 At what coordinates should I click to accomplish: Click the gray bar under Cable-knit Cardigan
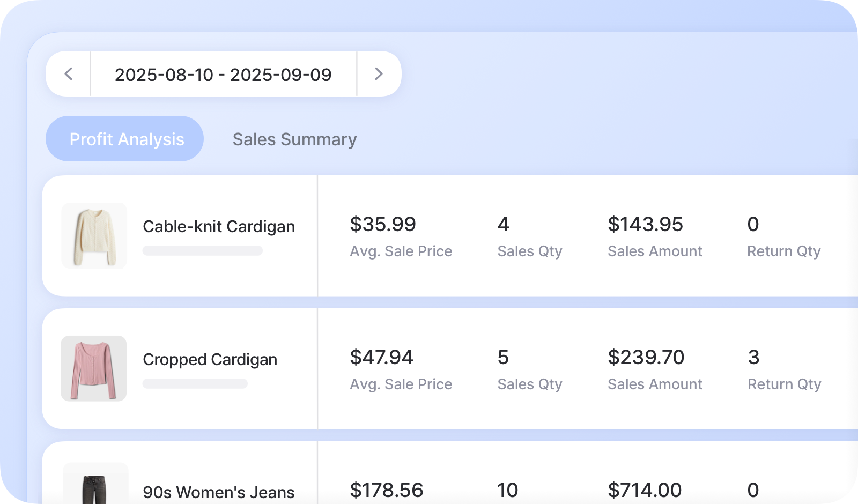(202, 250)
